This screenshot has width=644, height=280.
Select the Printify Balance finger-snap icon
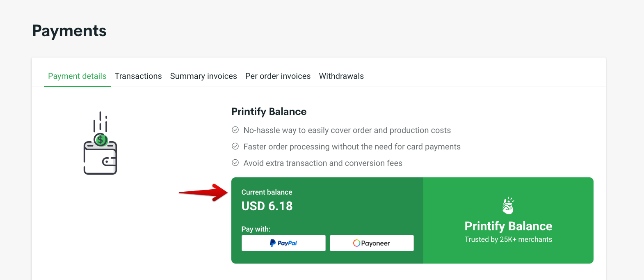point(508,205)
